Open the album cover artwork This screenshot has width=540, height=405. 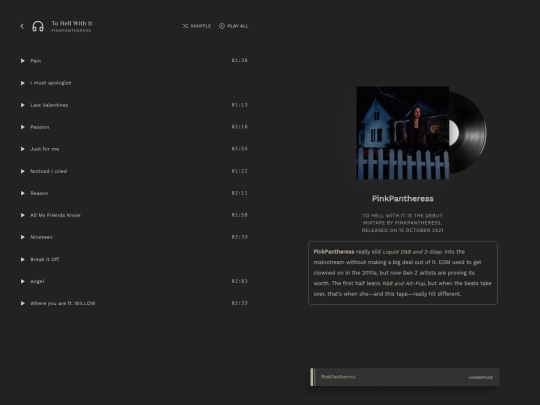(x=403, y=133)
